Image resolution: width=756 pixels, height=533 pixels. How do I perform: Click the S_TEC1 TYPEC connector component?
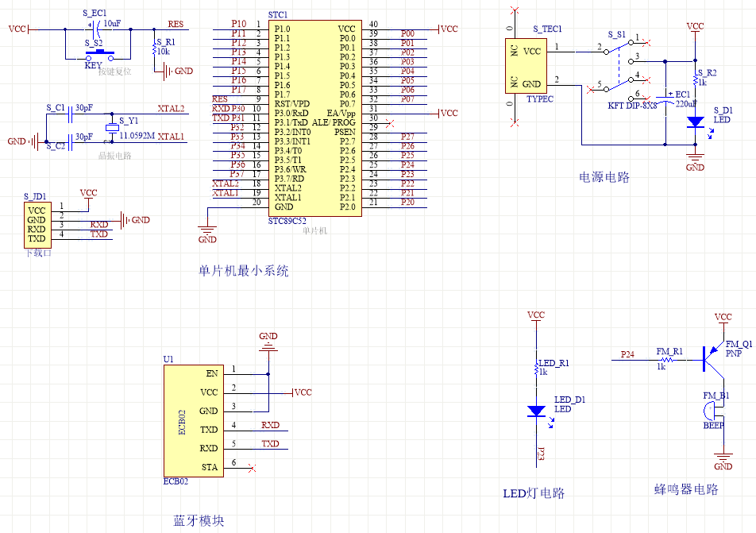pos(526,66)
